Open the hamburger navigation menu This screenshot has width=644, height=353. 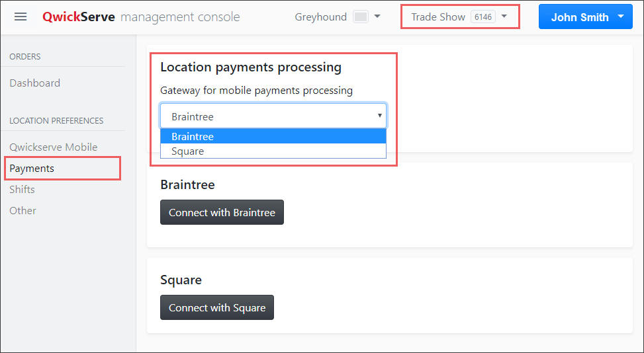click(x=21, y=17)
